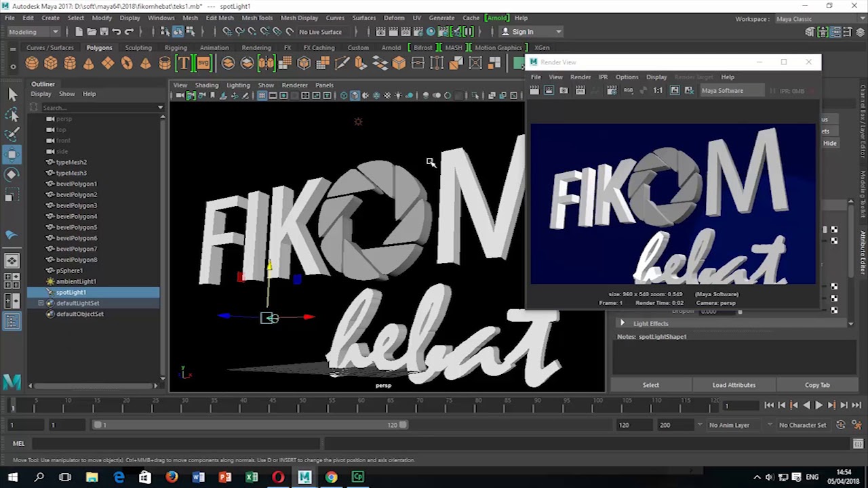The width and height of the screenshot is (868, 488).
Task: Create a polygon pipe from the shelf
Action: [165, 63]
